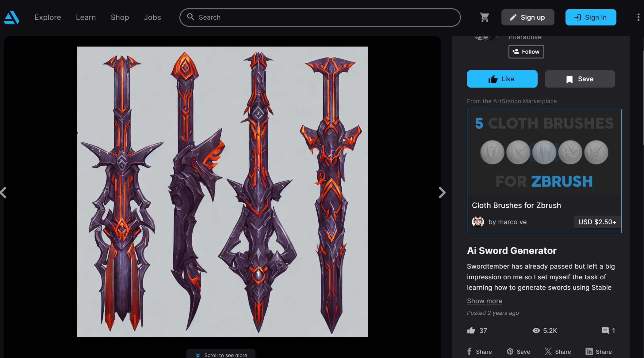Click the Shop navigation tab
The image size is (644, 358).
(120, 17)
